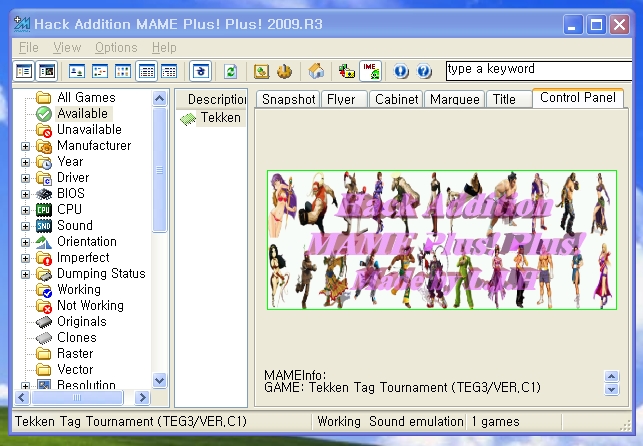Expand the Driver folder
Image resolution: width=643 pixels, height=446 pixels.
tap(25, 178)
